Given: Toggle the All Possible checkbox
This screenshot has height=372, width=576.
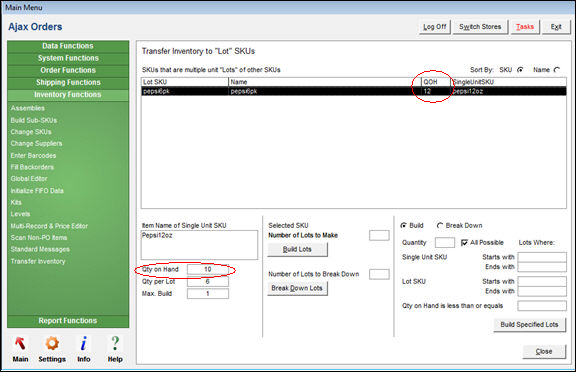Looking at the screenshot, I should tap(464, 243).
